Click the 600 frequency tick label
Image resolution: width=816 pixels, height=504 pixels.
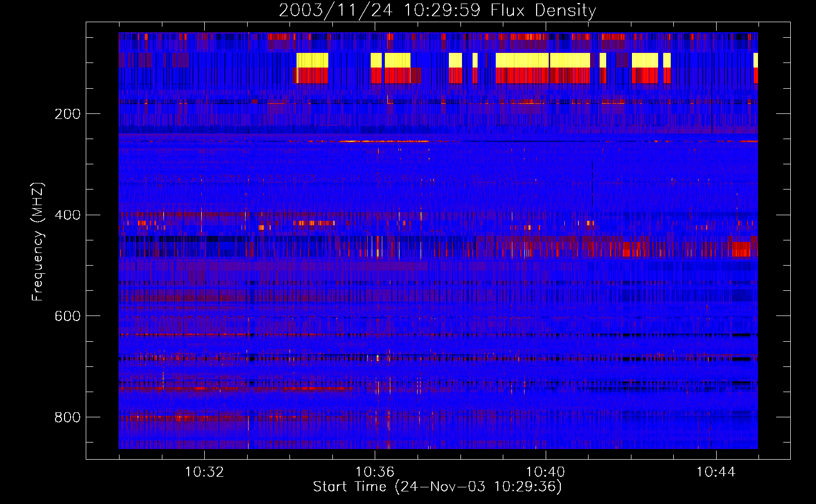68,316
